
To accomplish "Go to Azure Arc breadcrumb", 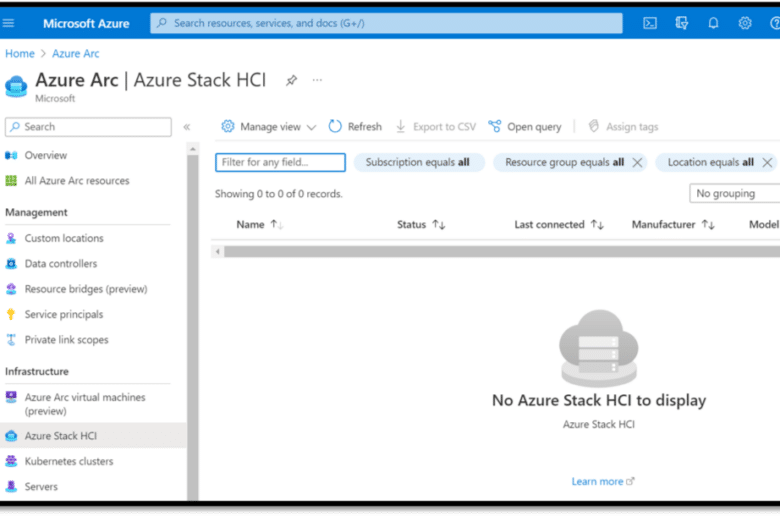I will tap(76, 54).
